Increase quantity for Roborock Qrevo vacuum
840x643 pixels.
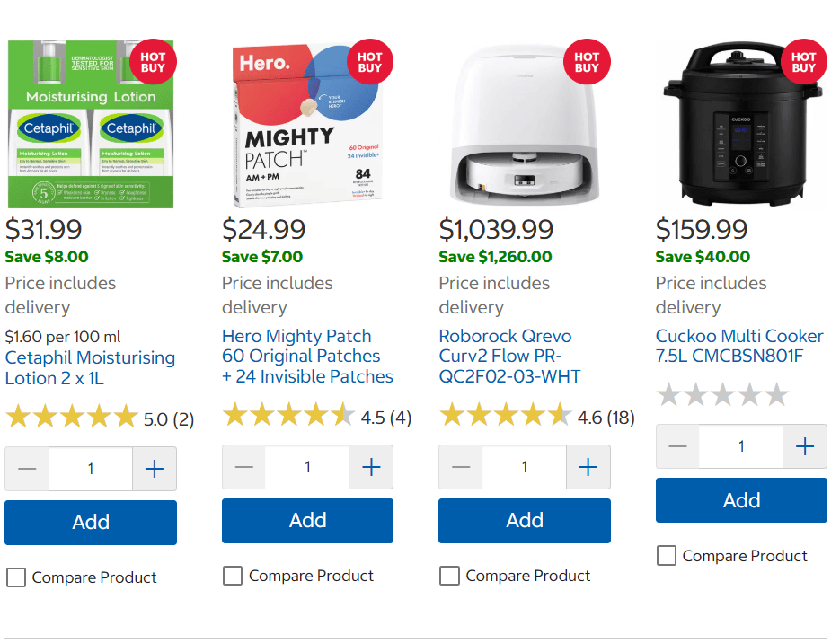click(x=588, y=467)
